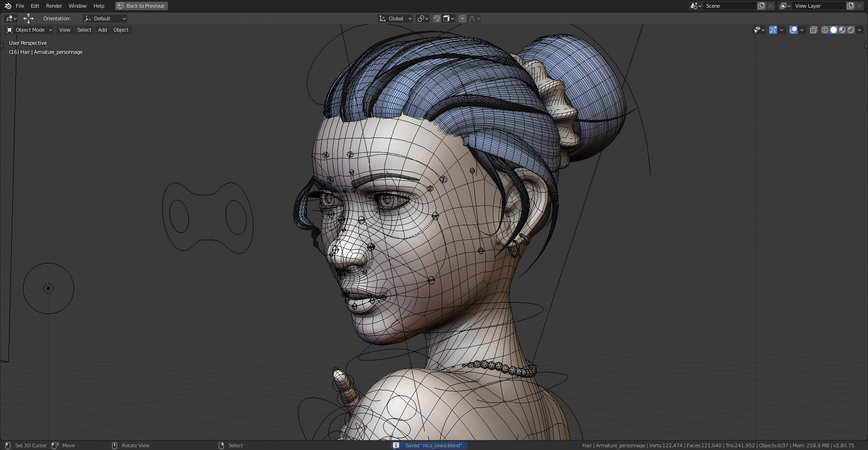Switch to rendered shading
868x450 pixels.
(x=851, y=30)
